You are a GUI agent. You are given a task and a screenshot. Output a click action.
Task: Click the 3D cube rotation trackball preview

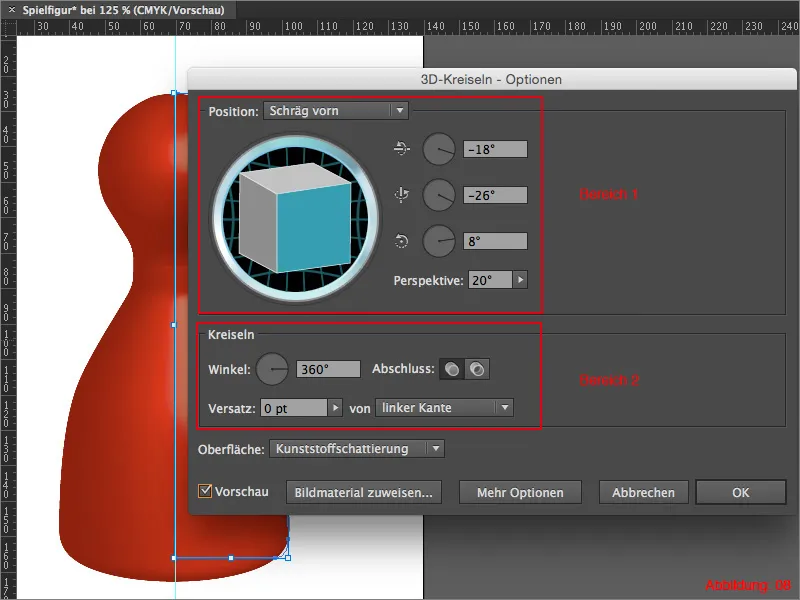pyautogui.click(x=295, y=218)
